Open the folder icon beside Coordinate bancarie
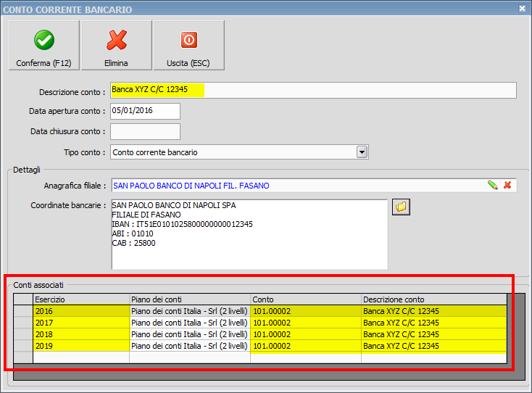The width and height of the screenshot is (532, 393). [x=401, y=207]
